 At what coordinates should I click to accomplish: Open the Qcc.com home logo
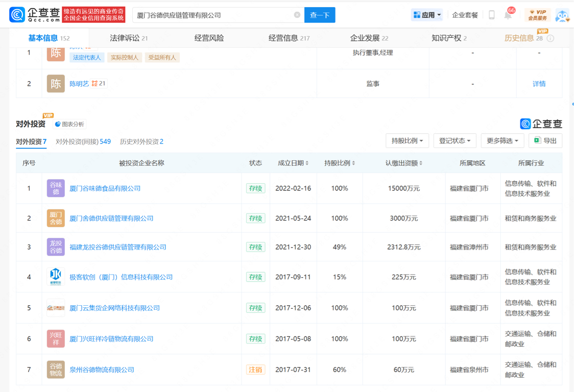pyautogui.click(x=34, y=15)
